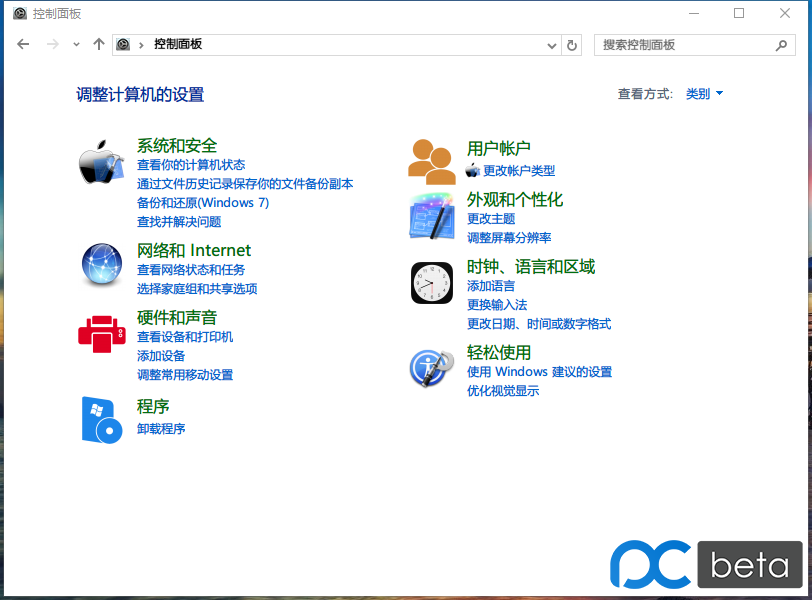
Task: Click the refresh button in address bar
Action: click(572, 45)
